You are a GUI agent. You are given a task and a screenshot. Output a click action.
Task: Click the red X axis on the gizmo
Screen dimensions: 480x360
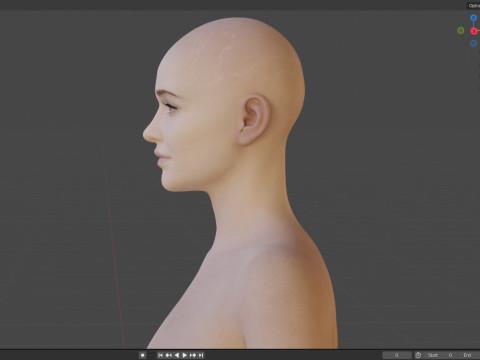474,31
